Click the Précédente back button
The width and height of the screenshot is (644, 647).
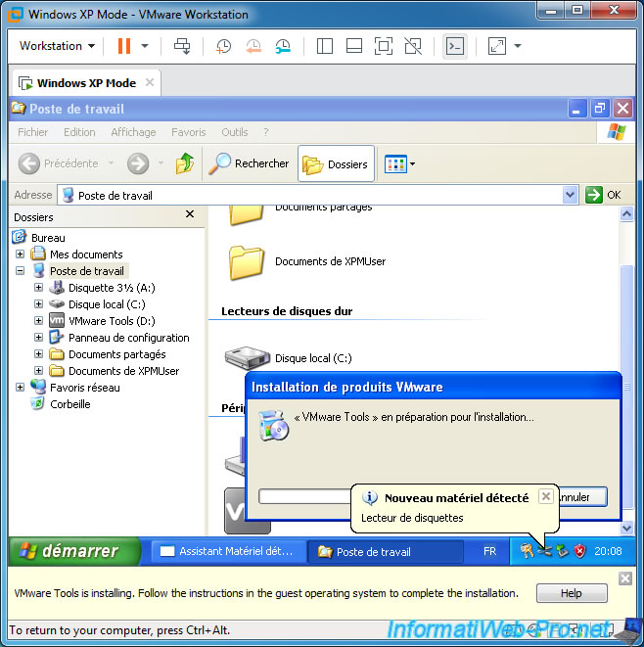[59, 163]
